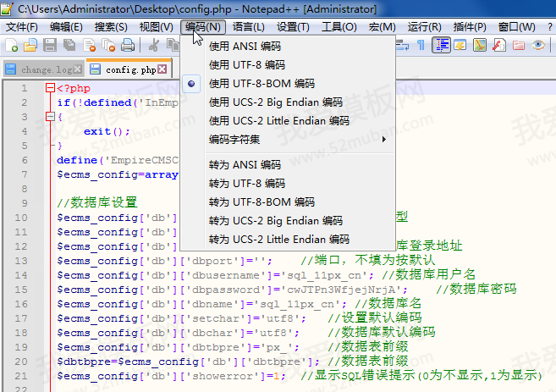This screenshot has width=556, height=392.
Task: Click the Notepad++ title bar app icon
Action: (7, 8)
